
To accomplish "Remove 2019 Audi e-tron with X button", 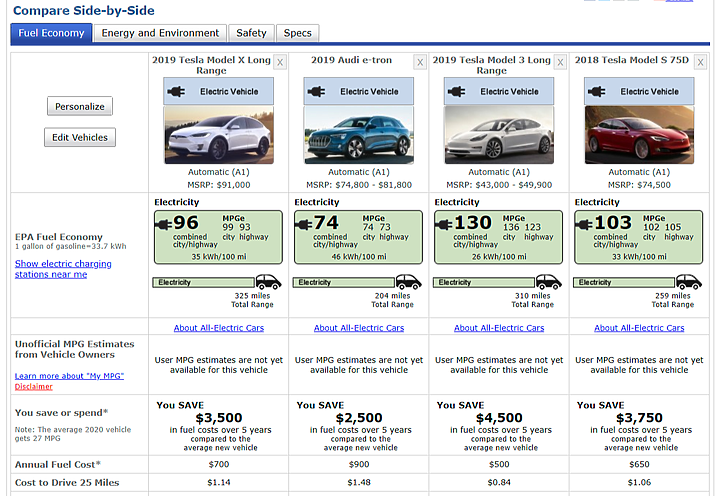I will click(x=420, y=62).
